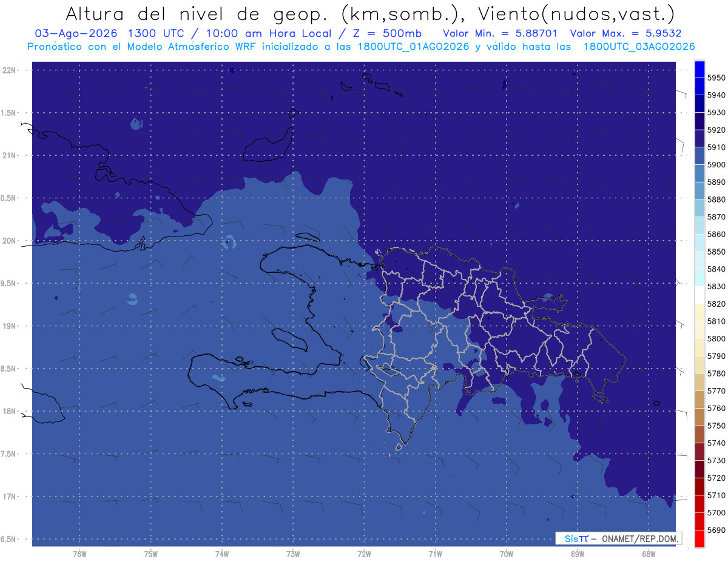Image resolution: width=728 pixels, height=562 pixels.
Task: Click the '68W' longitude label
Action: click(648, 554)
